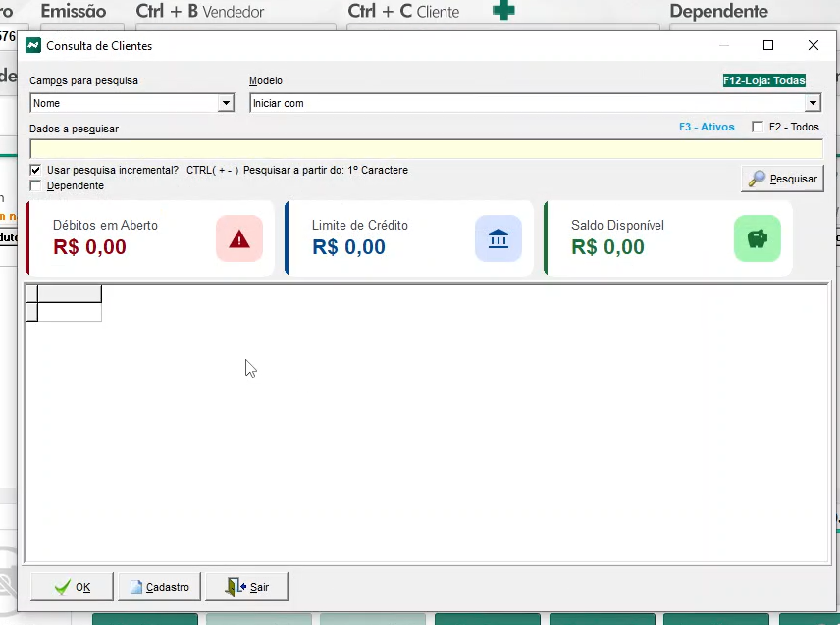The image size is (840, 625).
Task: Maximize the Consulta de Clientes window
Action: (x=768, y=45)
